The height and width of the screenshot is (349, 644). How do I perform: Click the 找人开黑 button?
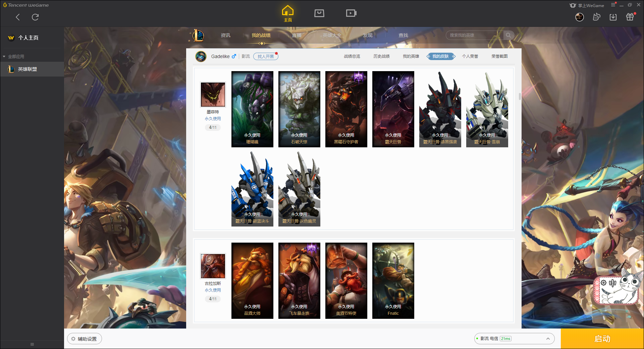266,56
